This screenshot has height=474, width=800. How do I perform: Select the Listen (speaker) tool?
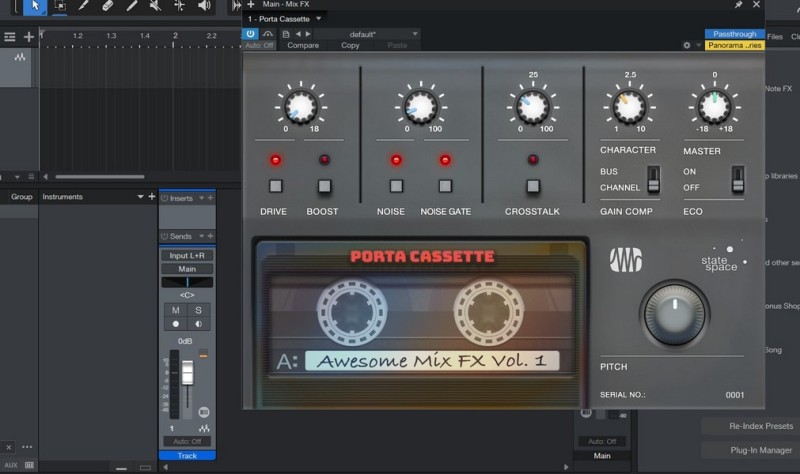click(204, 6)
